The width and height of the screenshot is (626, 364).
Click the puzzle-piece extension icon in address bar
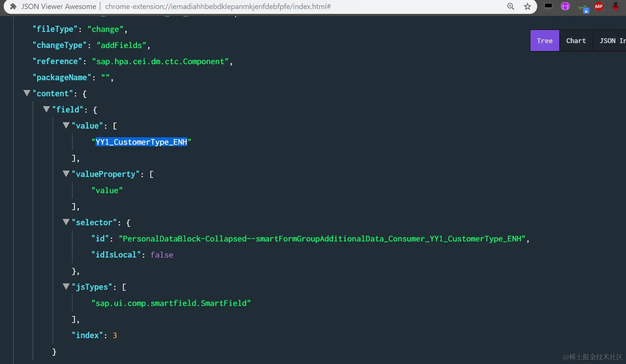click(13, 6)
